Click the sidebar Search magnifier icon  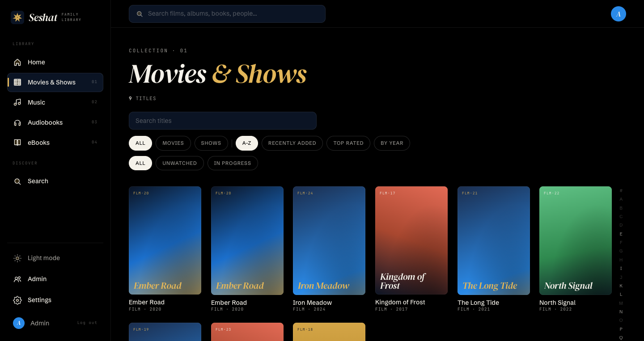(x=17, y=181)
